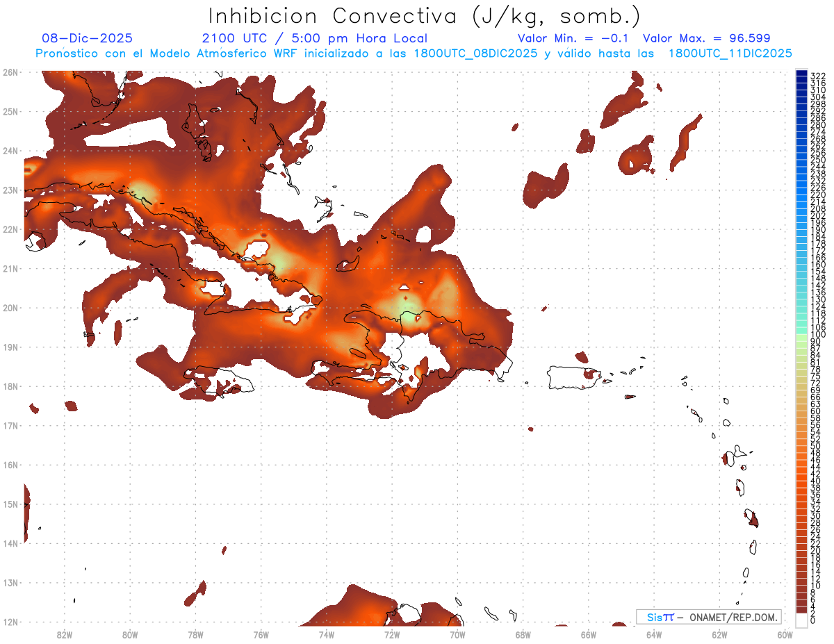Image resolution: width=834 pixels, height=644 pixels.
Task: Click the '13N' latitude label
Action: tap(10, 583)
